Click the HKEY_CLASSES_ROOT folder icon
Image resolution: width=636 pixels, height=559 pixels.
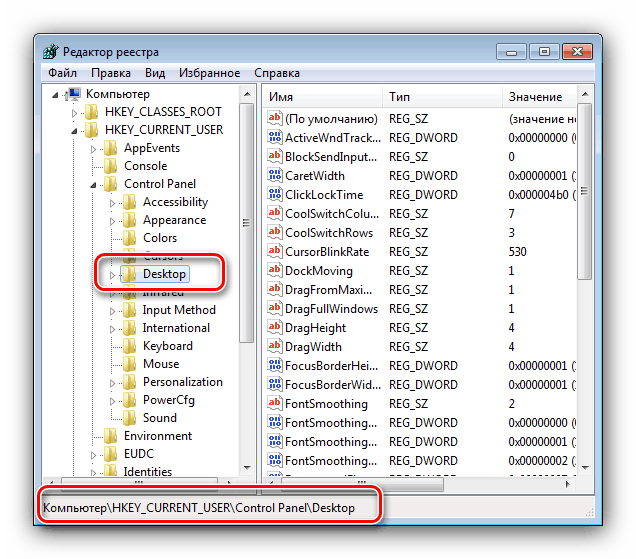(92, 112)
